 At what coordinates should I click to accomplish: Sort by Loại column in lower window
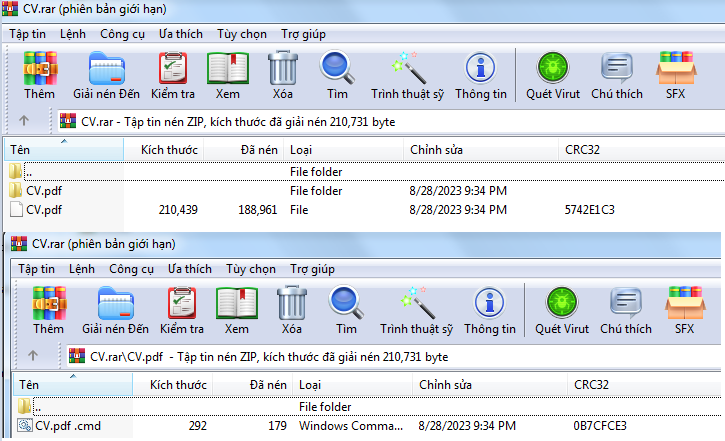point(352,385)
